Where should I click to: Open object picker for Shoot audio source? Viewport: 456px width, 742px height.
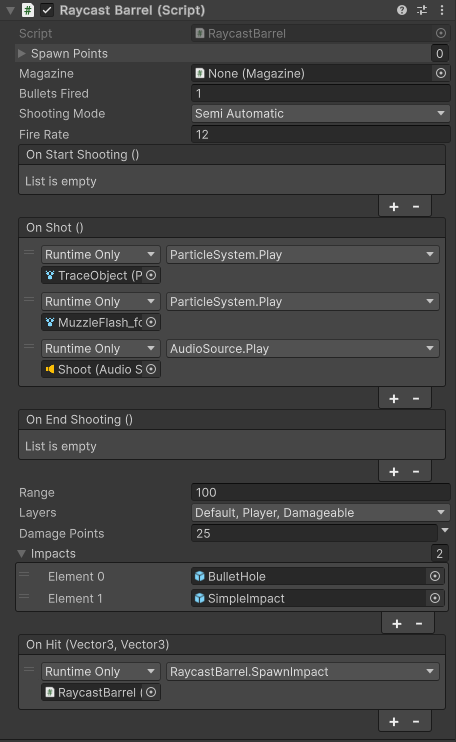coord(151,369)
